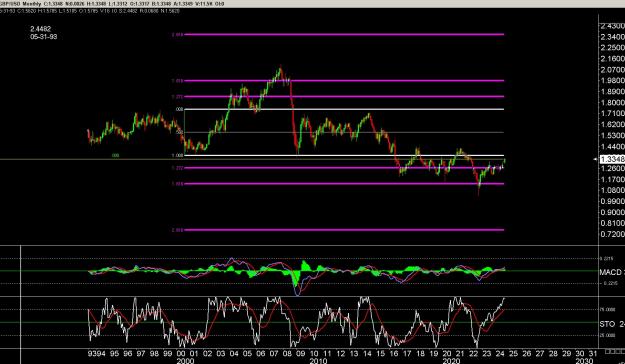Click the small scroll boxes beside the 31 year tick

coord(614,351)
